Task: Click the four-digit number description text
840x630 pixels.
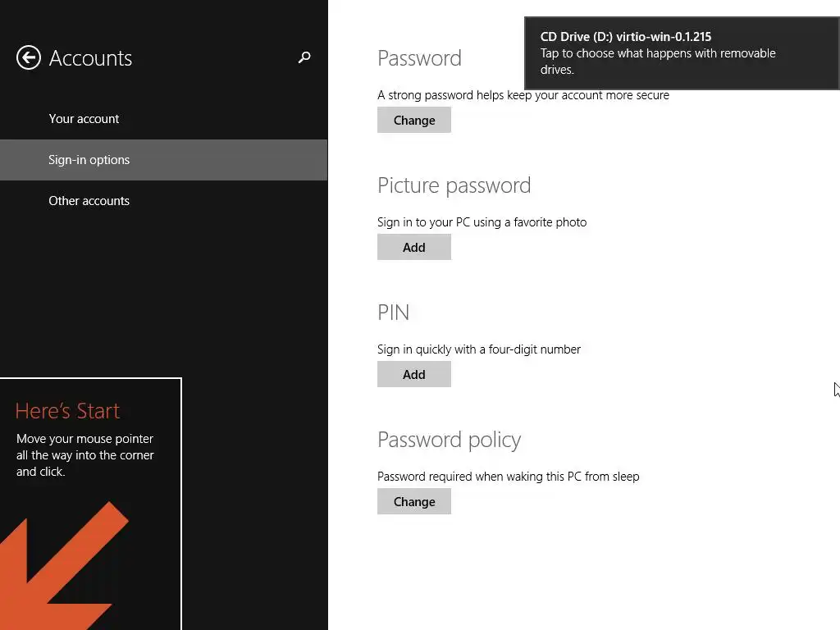Action: click(x=478, y=349)
